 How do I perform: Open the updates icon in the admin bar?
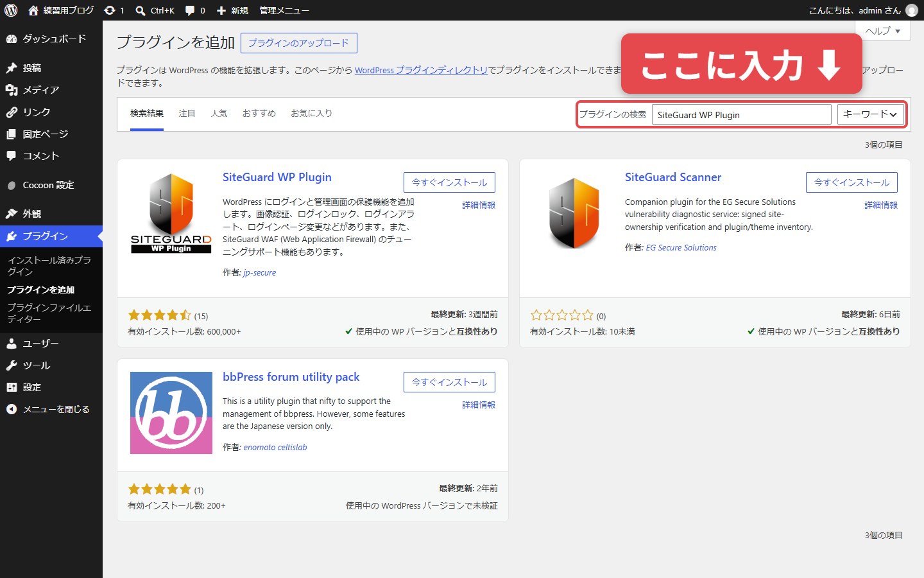110,10
